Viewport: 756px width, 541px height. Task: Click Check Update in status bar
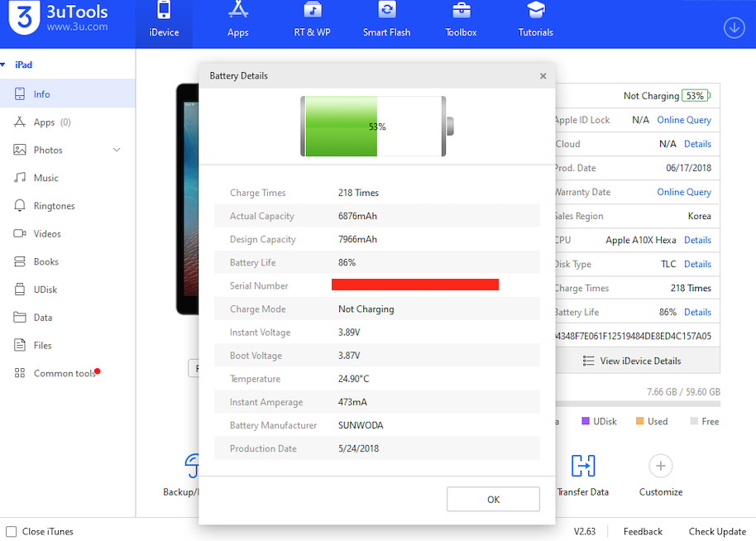pos(717,531)
